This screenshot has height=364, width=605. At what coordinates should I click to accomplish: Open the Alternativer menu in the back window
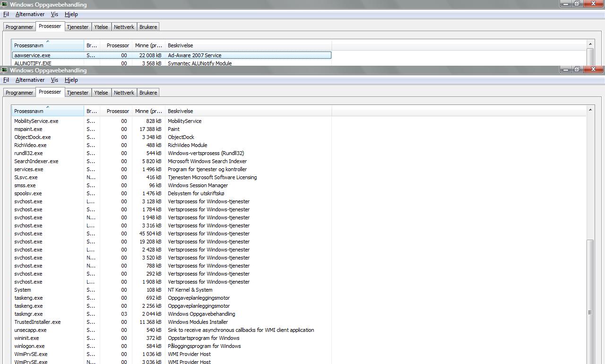(30, 14)
